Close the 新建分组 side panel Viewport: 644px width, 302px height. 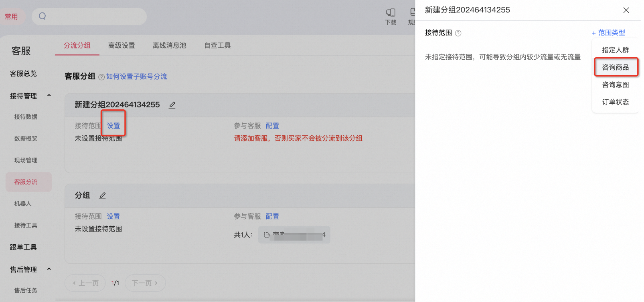tap(626, 10)
